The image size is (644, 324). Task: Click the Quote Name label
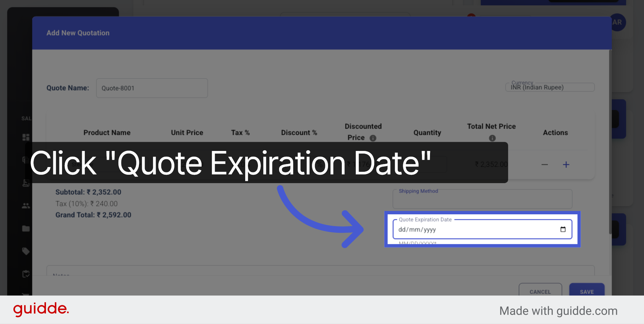point(68,88)
